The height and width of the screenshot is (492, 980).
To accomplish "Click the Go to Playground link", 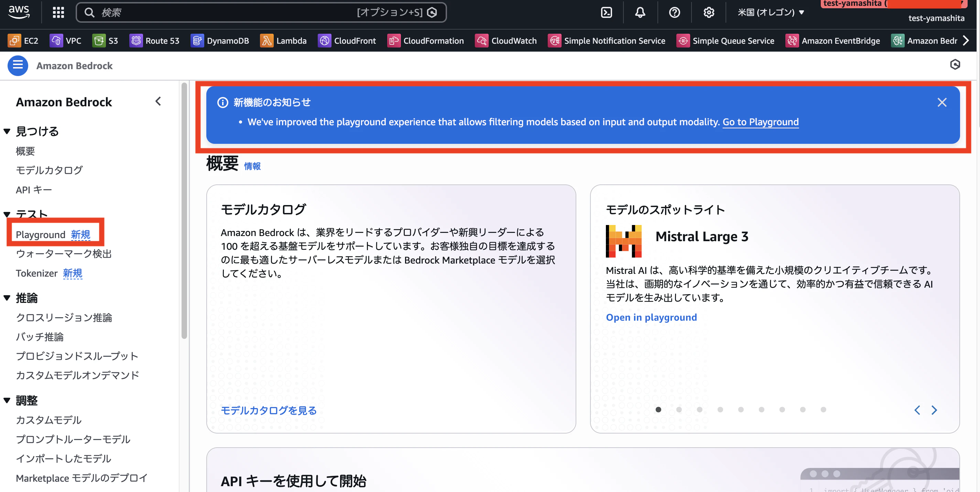I will pos(760,122).
